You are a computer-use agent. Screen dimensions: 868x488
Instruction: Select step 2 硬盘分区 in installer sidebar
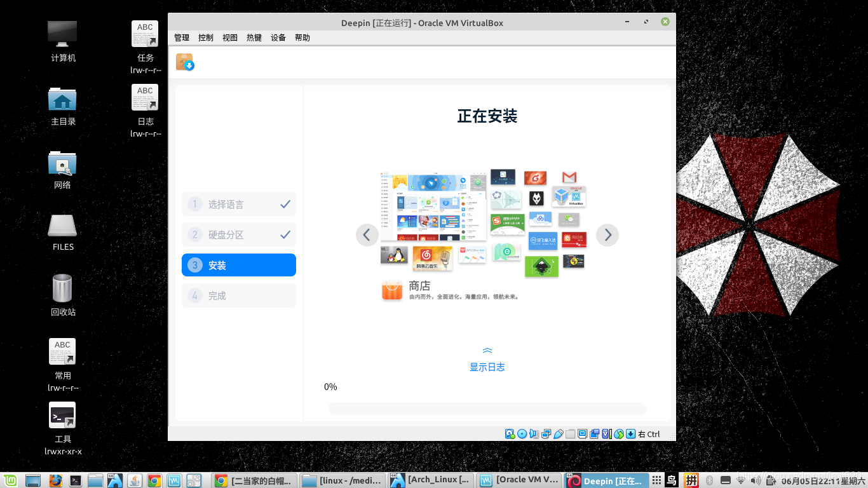tap(239, 235)
